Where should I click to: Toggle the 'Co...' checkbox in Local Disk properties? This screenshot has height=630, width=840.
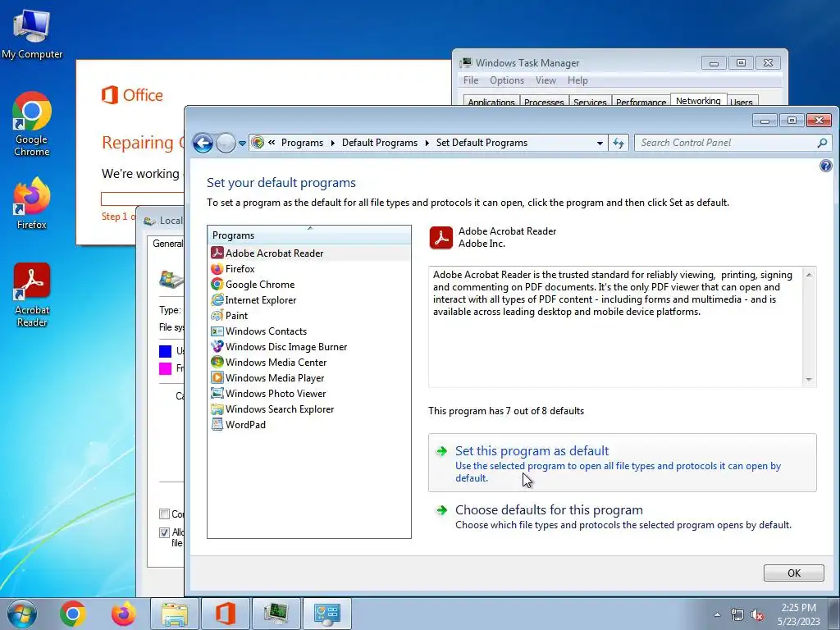(164, 514)
